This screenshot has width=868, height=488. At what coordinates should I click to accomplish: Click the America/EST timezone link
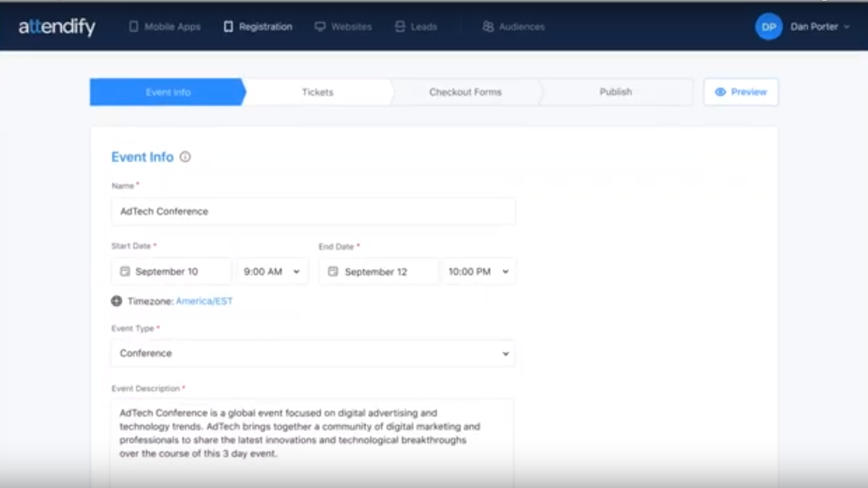pyautogui.click(x=204, y=301)
